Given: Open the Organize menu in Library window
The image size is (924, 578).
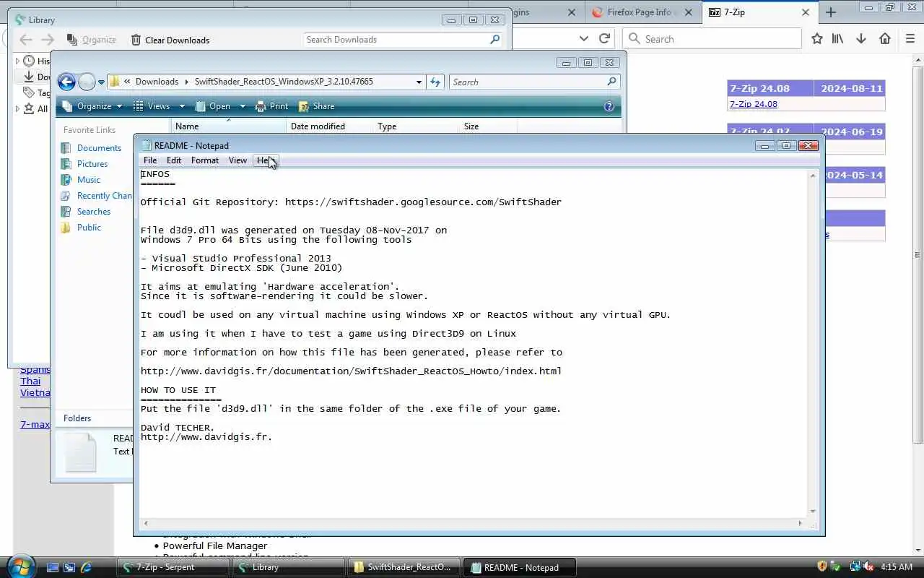Looking at the screenshot, I should click(x=91, y=40).
